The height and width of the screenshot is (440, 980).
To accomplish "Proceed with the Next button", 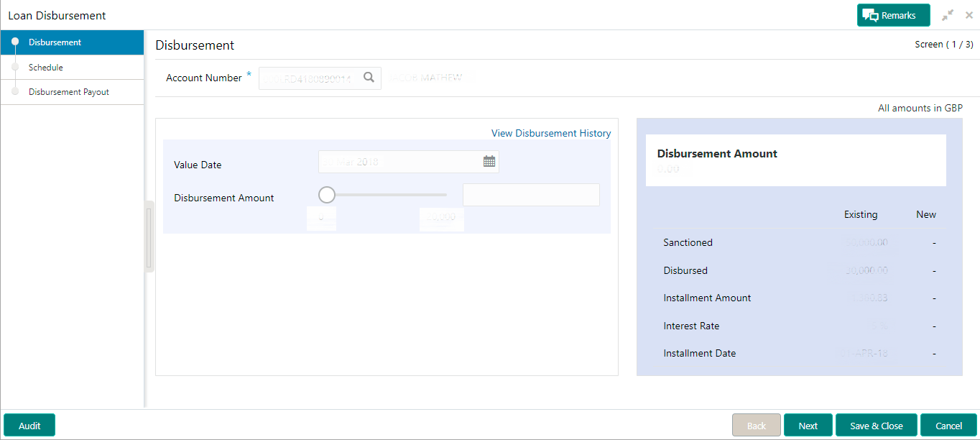I will pos(808,426).
